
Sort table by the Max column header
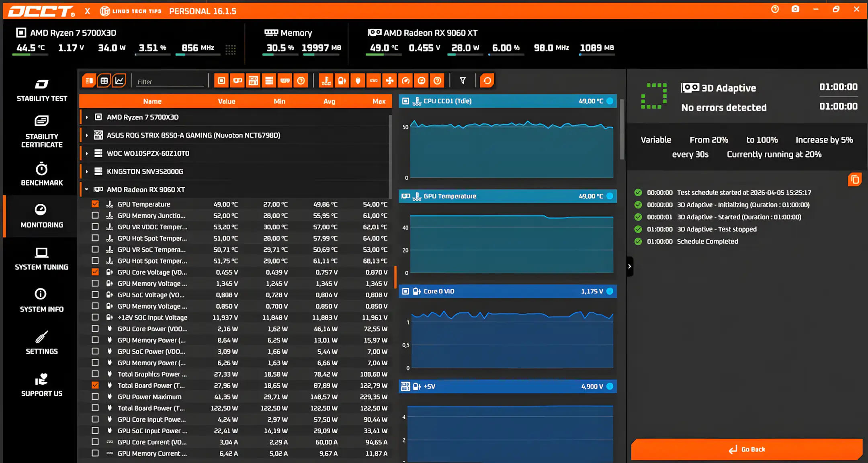tap(379, 102)
